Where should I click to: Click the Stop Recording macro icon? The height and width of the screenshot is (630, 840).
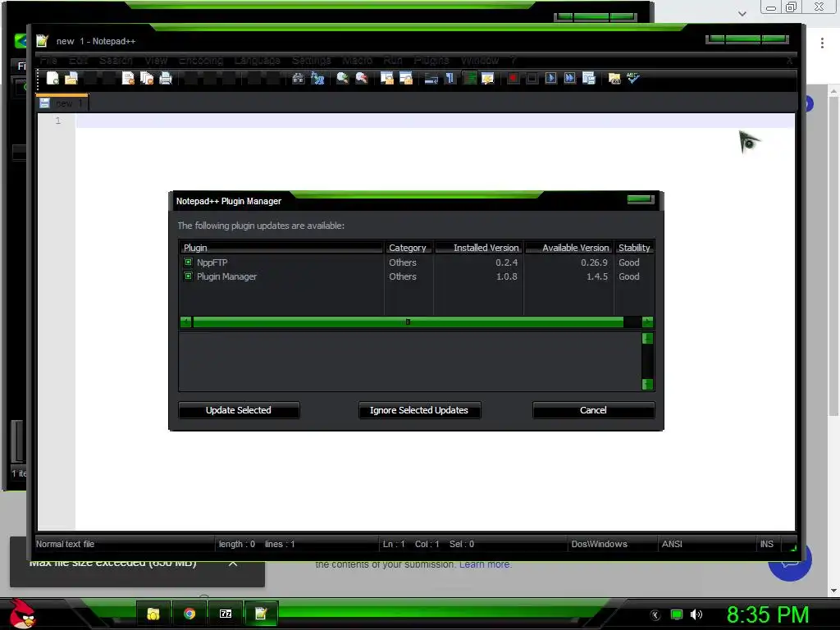532,78
